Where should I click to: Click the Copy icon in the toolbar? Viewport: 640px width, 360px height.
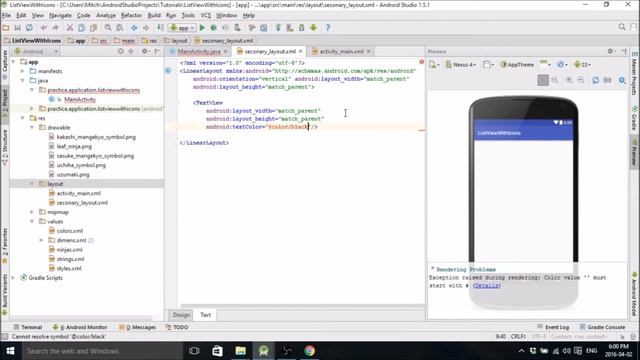click(x=82, y=28)
